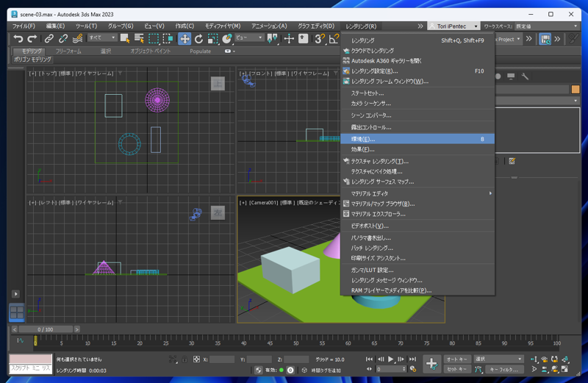The width and height of the screenshot is (588, 383).
Task: Open the アニメーション(A) menu
Action: coord(269,26)
